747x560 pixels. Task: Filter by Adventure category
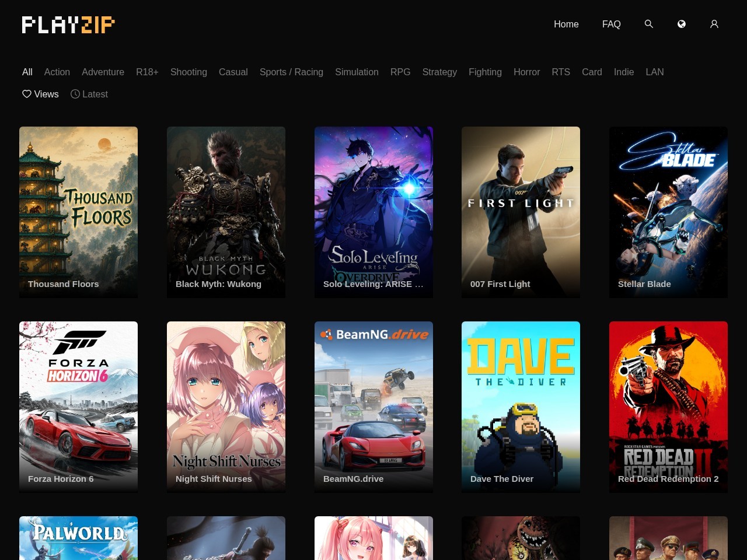pos(103,72)
